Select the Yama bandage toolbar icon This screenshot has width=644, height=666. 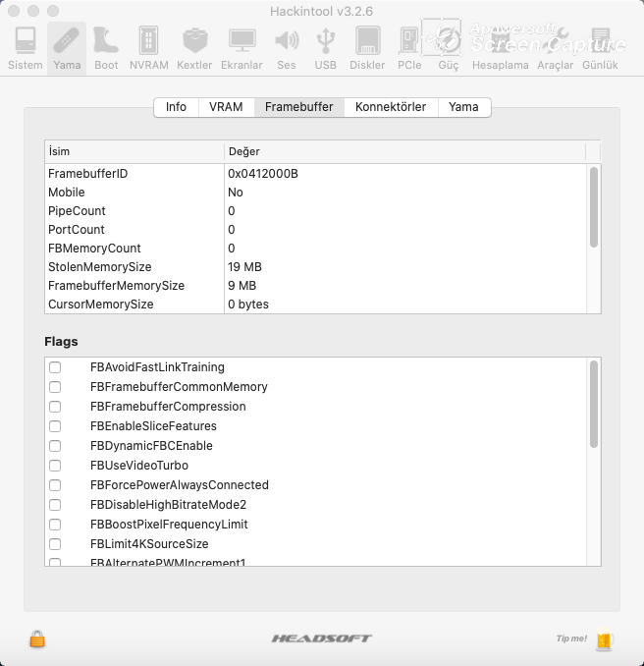point(67,48)
